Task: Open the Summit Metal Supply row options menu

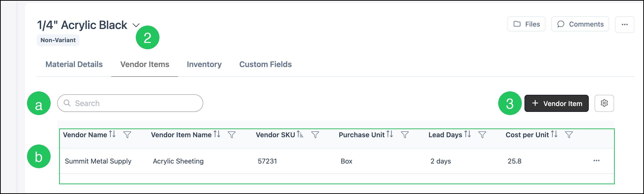Action: pos(597,161)
